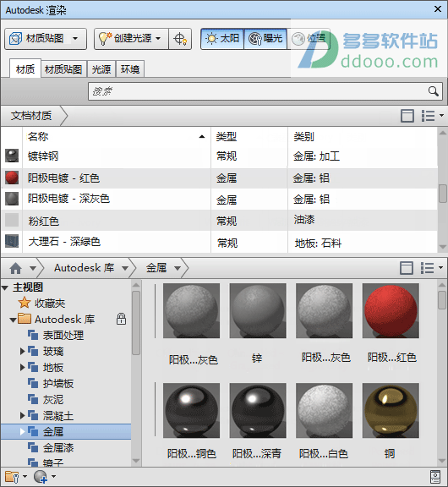Expand the 玻璃 category arrow
Screen dimensions: 448x487
click(x=22, y=351)
